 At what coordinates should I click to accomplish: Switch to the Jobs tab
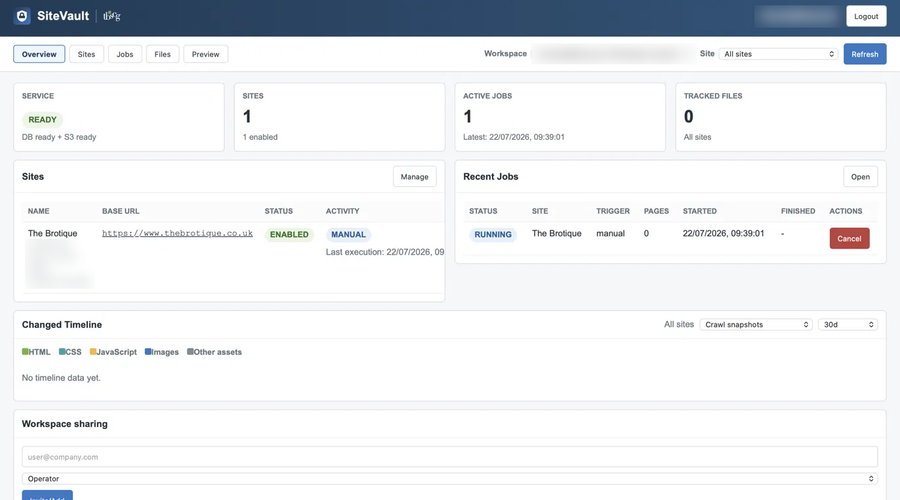click(x=125, y=54)
